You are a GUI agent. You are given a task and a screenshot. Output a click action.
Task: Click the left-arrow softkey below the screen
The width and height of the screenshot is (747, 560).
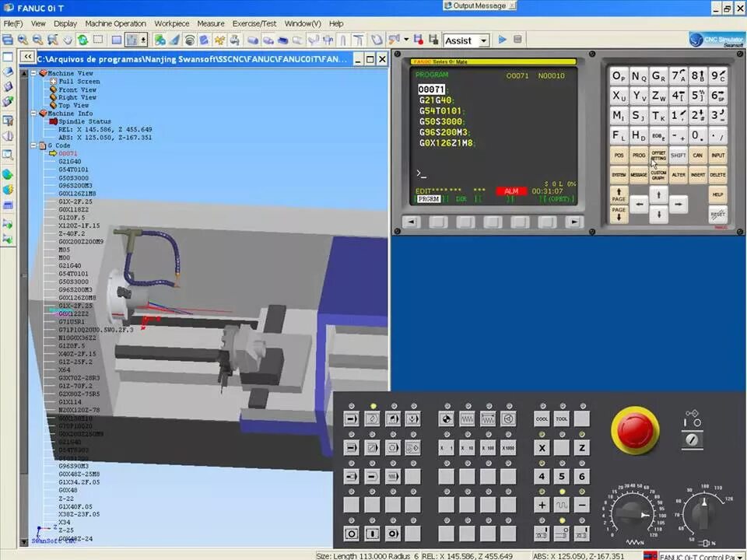pyautogui.click(x=411, y=222)
